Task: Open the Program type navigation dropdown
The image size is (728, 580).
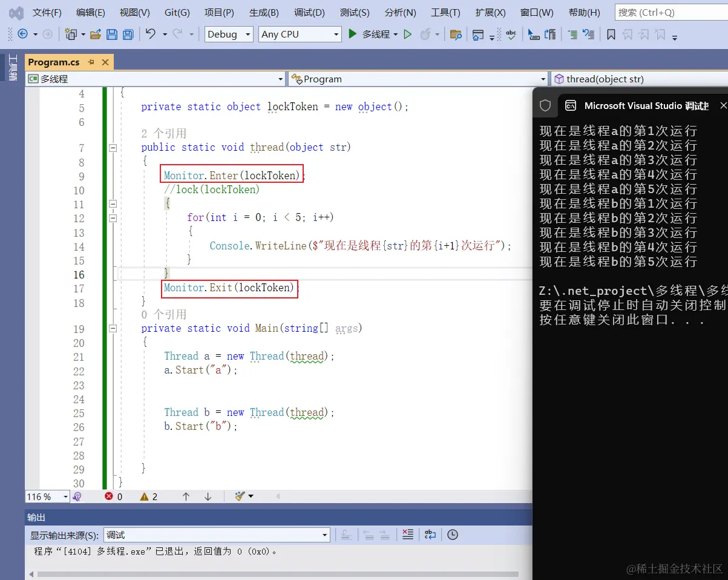Action: [418, 79]
